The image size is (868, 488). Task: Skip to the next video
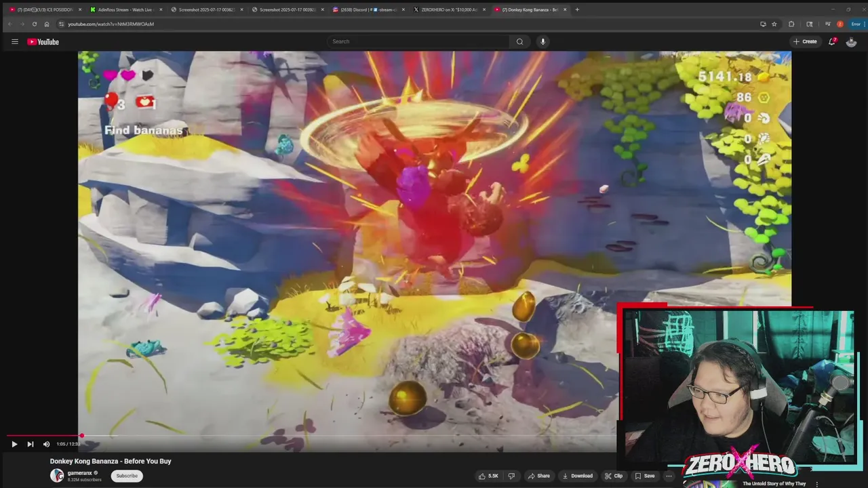point(30,444)
